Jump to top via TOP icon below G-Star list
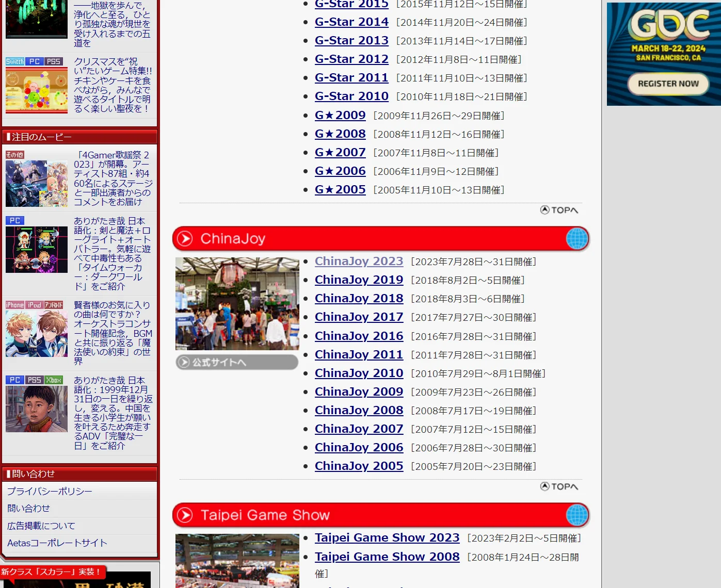The image size is (721, 588). coord(559,210)
